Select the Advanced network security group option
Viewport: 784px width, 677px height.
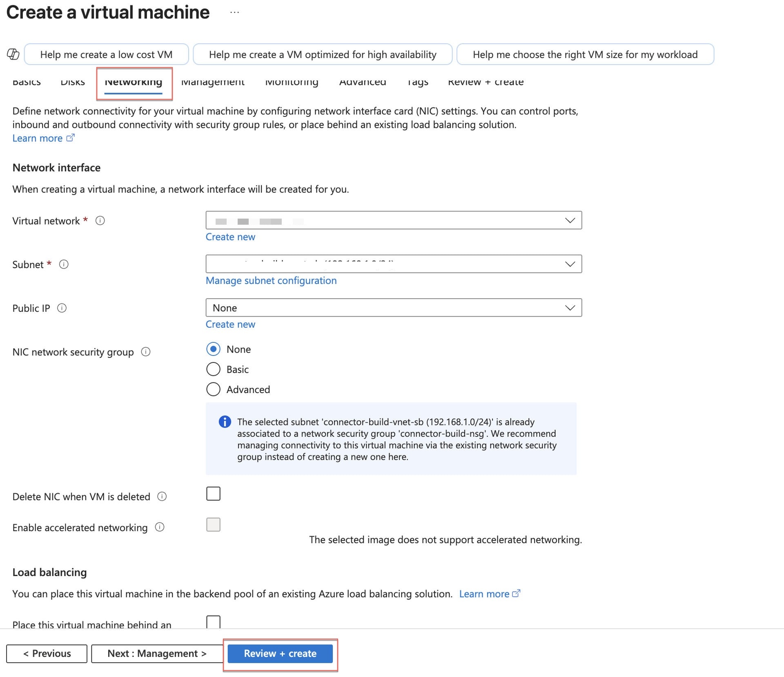[x=213, y=389]
